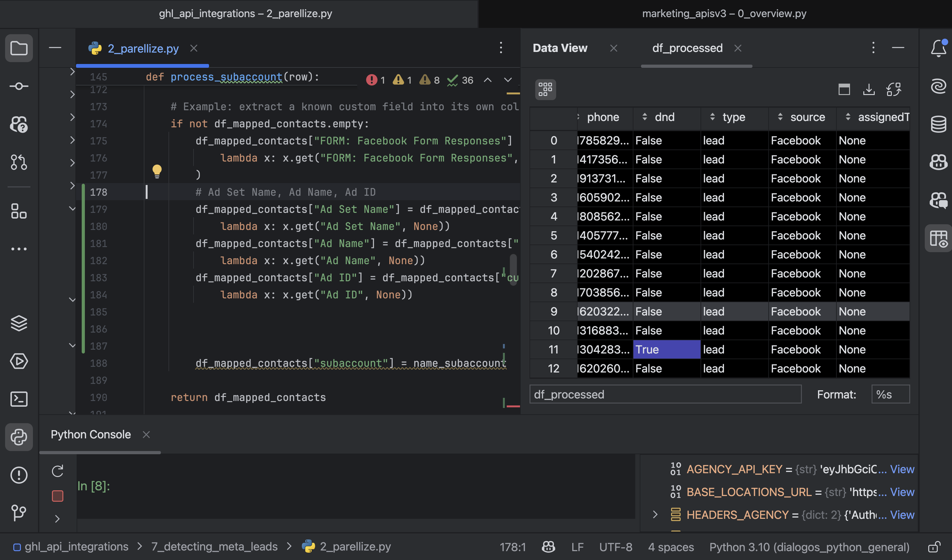Collapse code fold at line 184
The width and height of the screenshot is (952, 560).
click(x=72, y=300)
